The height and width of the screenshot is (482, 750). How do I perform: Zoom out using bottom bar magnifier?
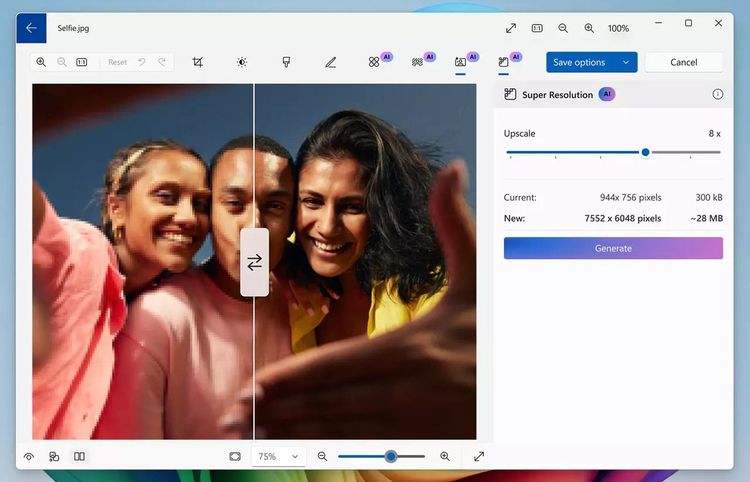tap(322, 457)
